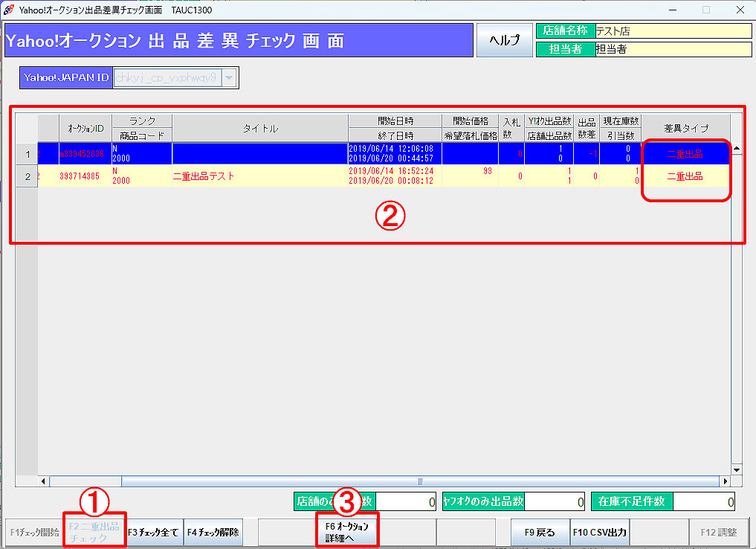Click the 店舗名称 field showing テスト店
The height and width of the screenshot is (549, 756).
673,31
